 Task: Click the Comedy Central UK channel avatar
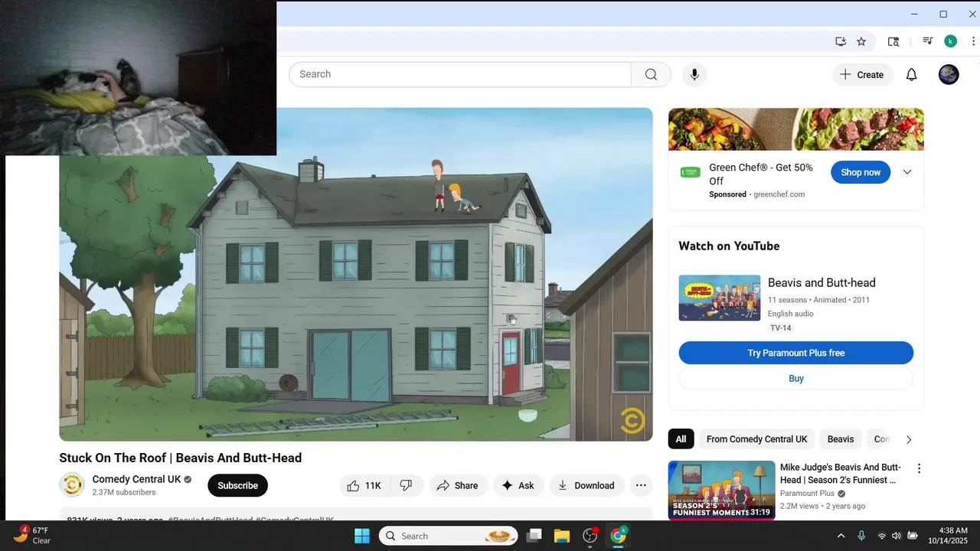tap(72, 485)
